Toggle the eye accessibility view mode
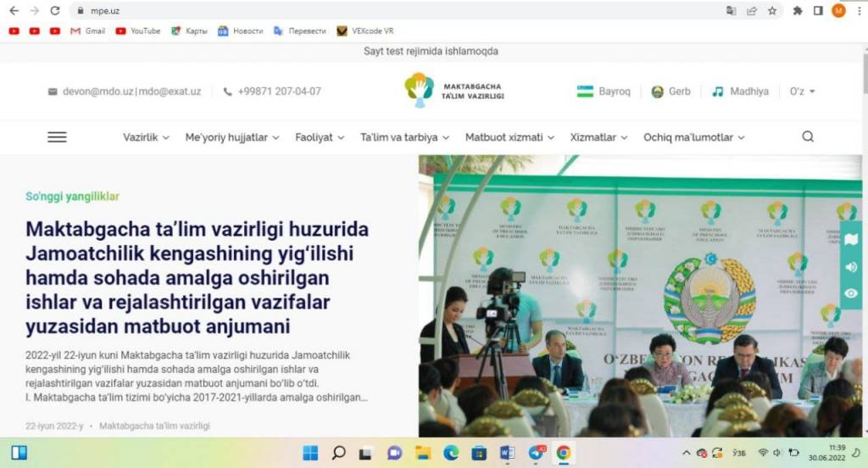868x468 pixels. [x=852, y=293]
